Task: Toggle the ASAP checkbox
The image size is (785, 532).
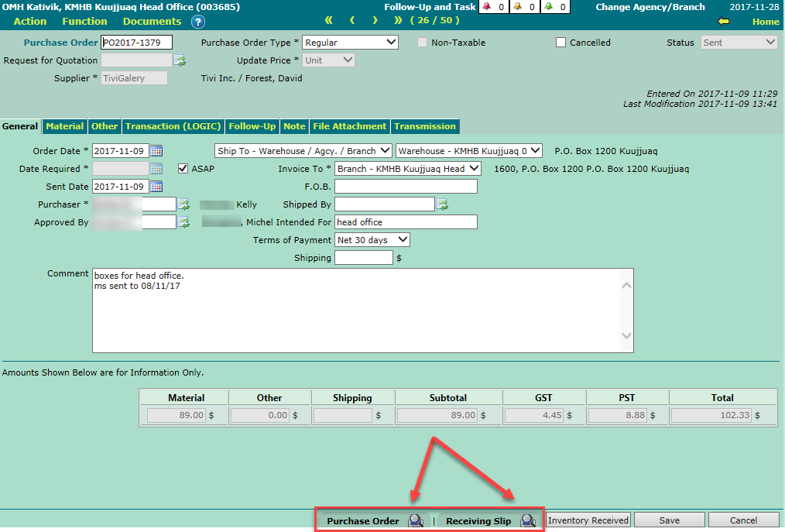Action: point(183,169)
